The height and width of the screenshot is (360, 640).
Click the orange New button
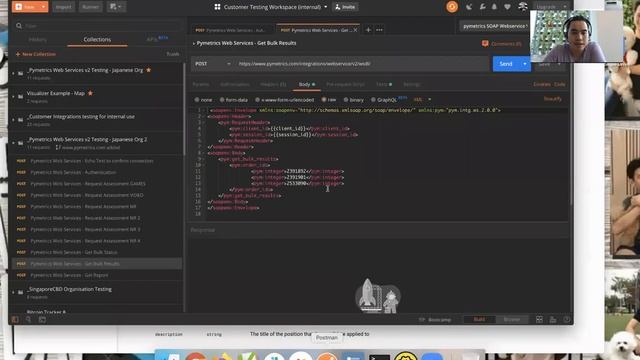click(x=26, y=7)
